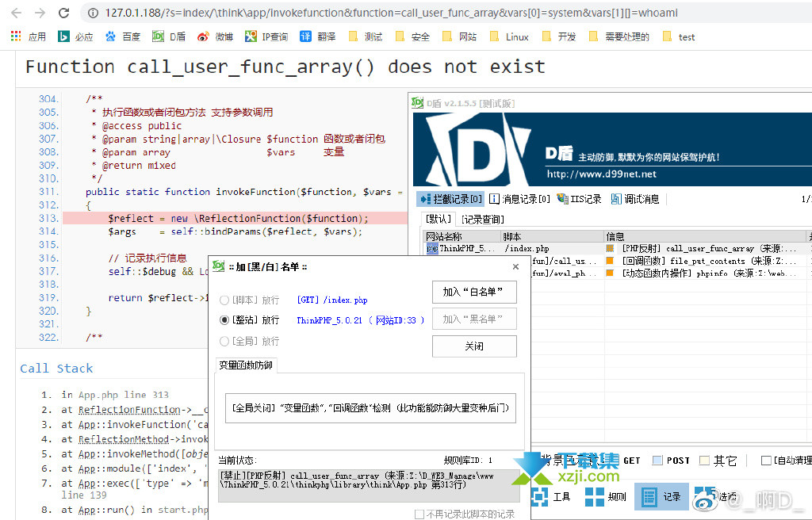Click orange marker of phpinfo record
This screenshot has width=812, height=520.
[610, 273]
